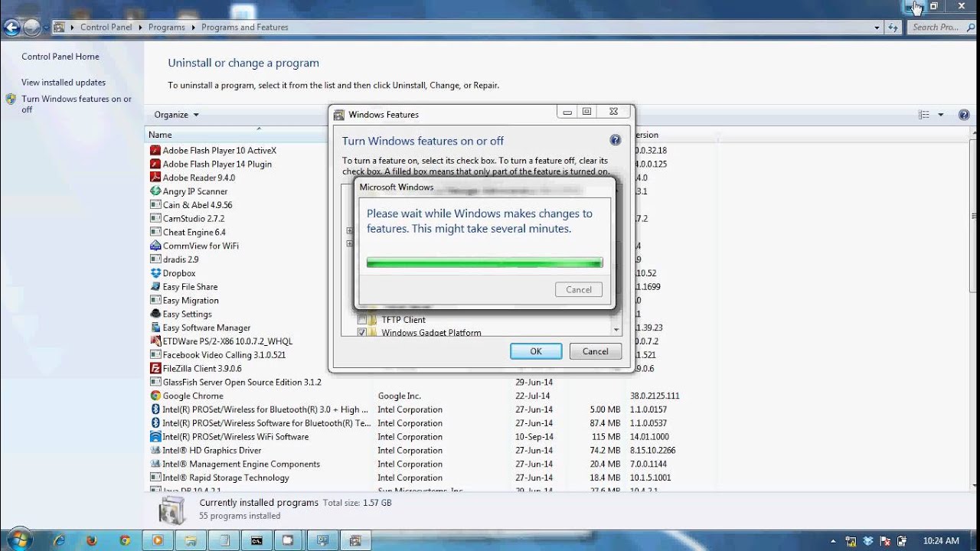Image resolution: width=980 pixels, height=551 pixels.
Task: Open the Start menu orb
Action: 18,540
